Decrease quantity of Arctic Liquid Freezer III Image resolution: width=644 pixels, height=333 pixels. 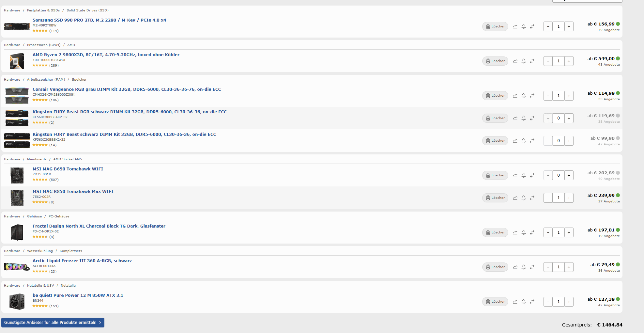tap(548, 267)
